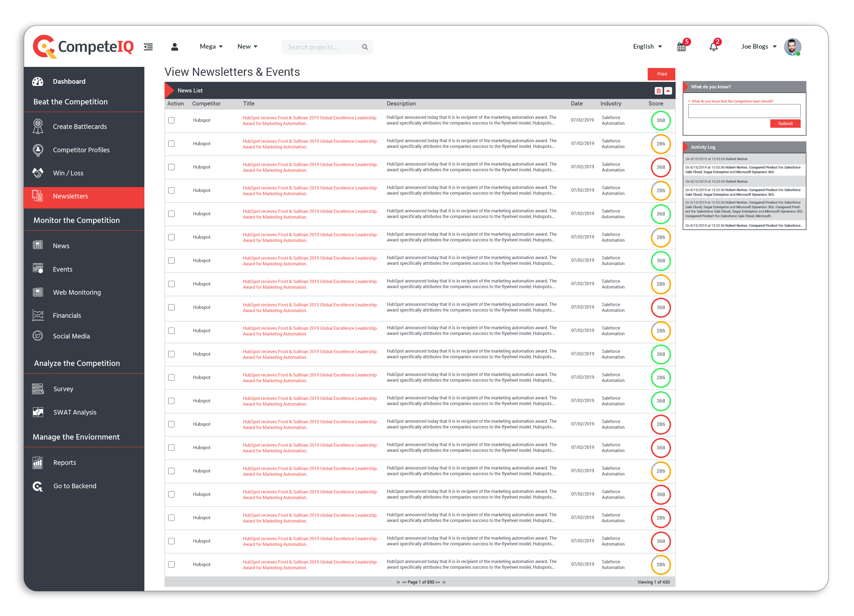Open the New dropdown menu

tap(247, 47)
